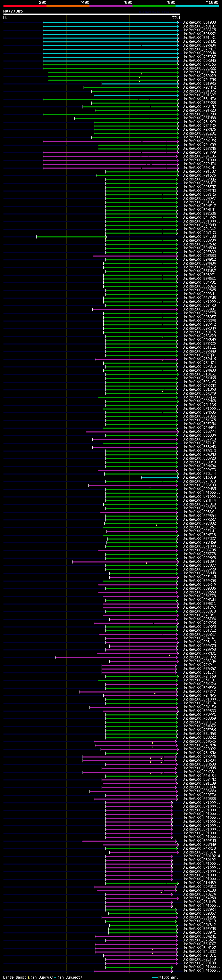222x980 pixels.
Task: Select hit label UniRef100_Q84PD1
Action: pyautogui.click(x=199, y=282)
